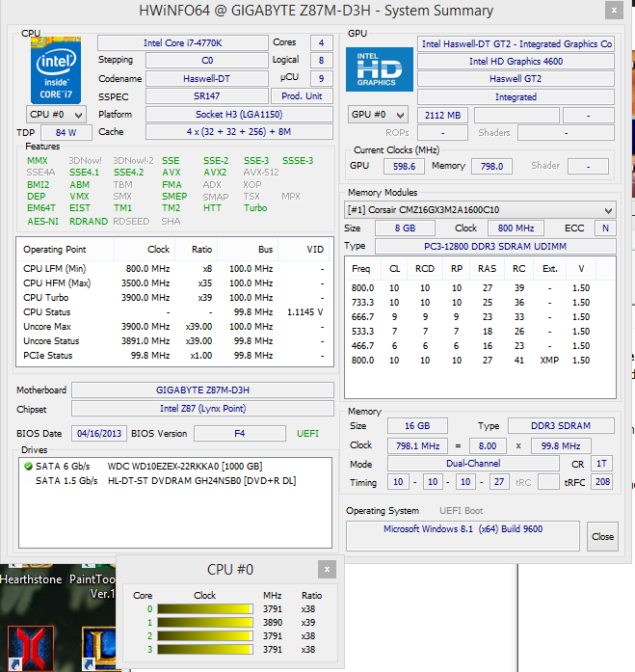The width and height of the screenshot is (635, 672).
Task: Click the AVX2 feature label
Action: [x=216, y=173]
